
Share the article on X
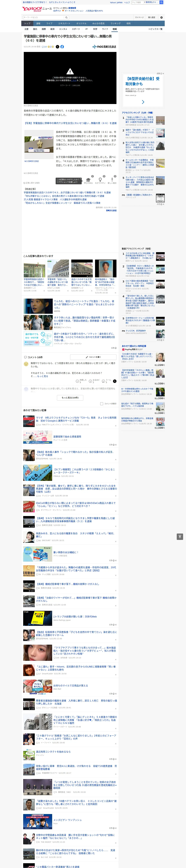[57, 47]
